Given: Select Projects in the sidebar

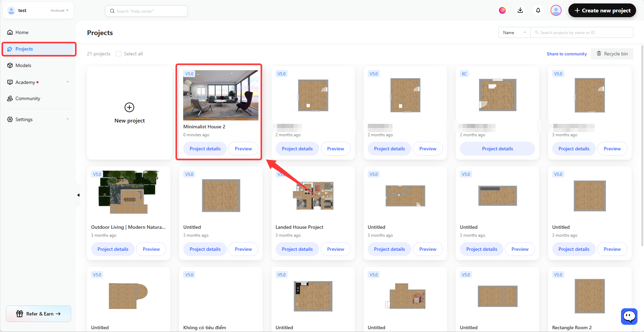Looking at the screenshot, I should click(x=39, y=49).
